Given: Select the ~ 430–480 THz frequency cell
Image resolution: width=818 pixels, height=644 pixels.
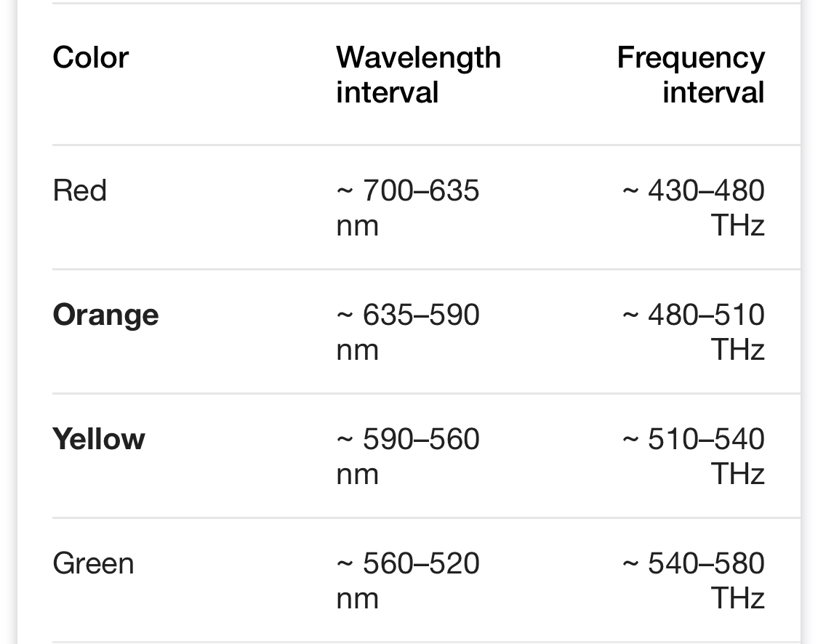Looking at the screenshot, I should pyautogui.click(x=694, y=208).
